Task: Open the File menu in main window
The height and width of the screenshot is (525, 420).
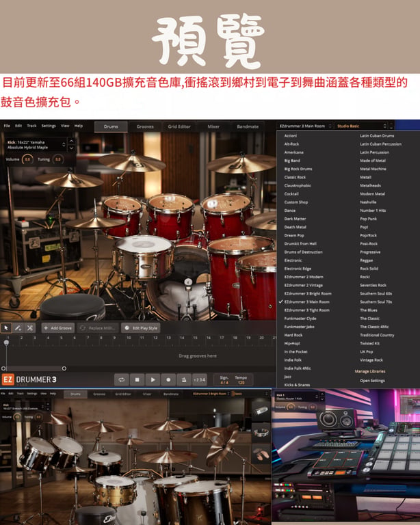Action: 7,126
